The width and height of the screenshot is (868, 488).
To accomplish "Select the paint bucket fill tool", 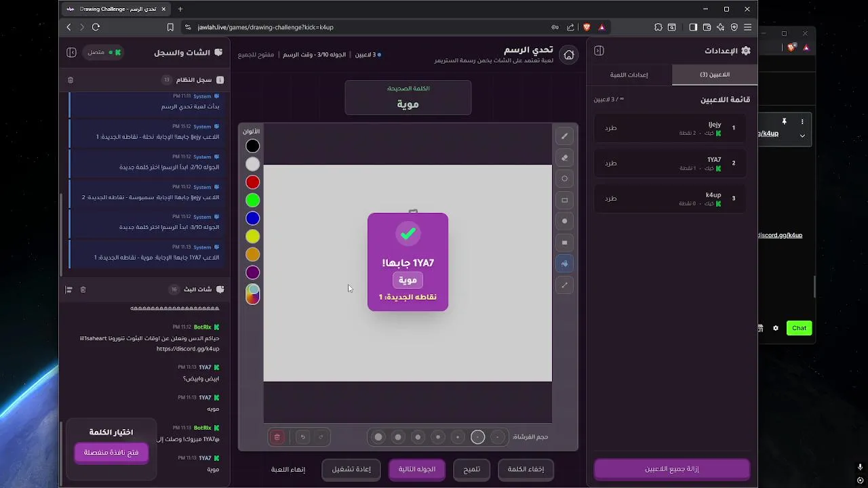I will 564,264.
